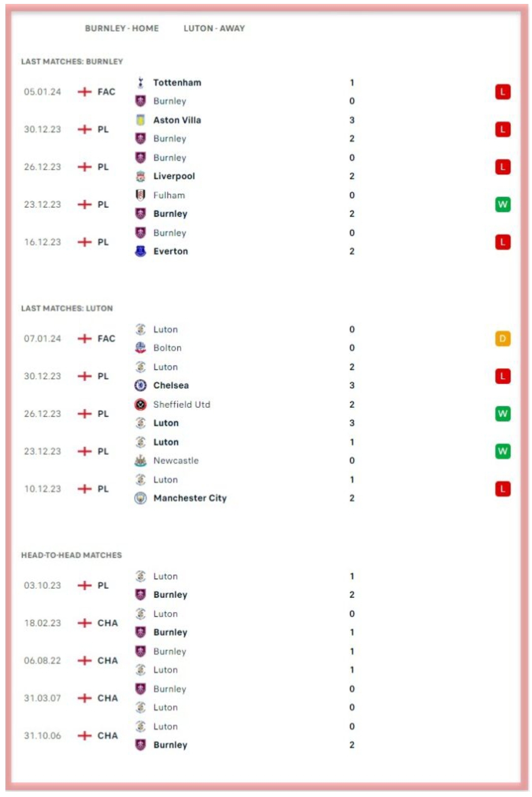532x797 pixels.
Task: Click the Liverpool crest icon
Action: coord(140,176)
